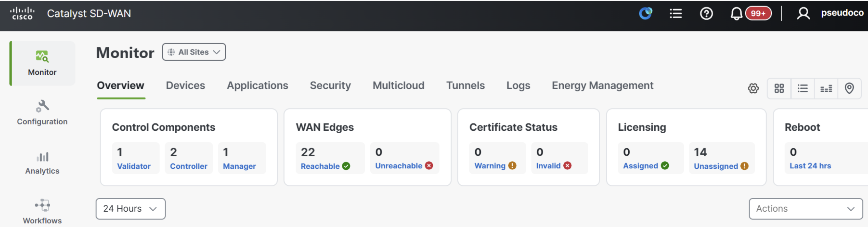The height and width of the screenshot is (228, 868).
Task: Expand the All Sites dropdown
Action: (194, 52)
